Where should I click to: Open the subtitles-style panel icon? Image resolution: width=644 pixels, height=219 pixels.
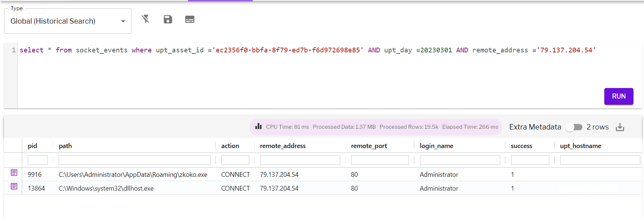point(190,19)
